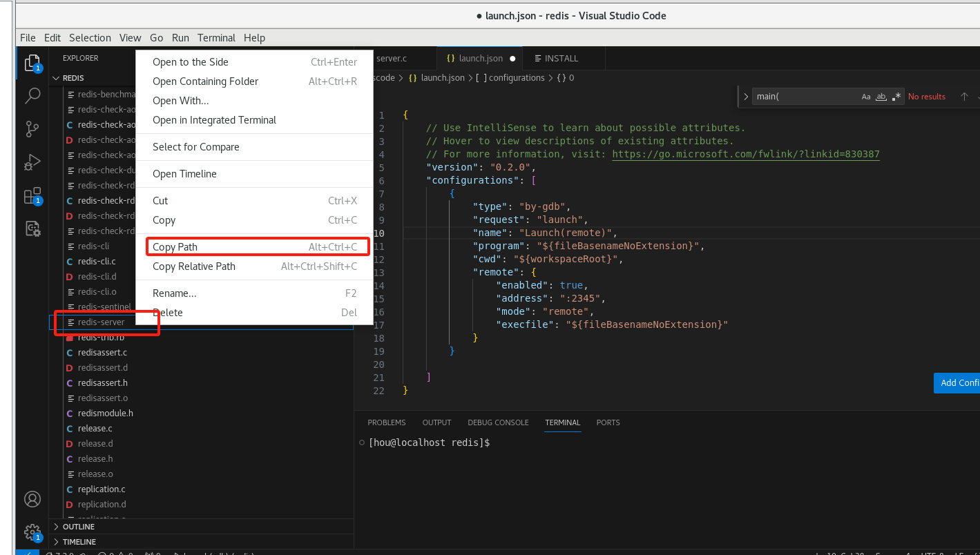The height and width of the screenshot is (555, 980).
Task: Open the breadcrumb item 0
Action: pos(565,78)
